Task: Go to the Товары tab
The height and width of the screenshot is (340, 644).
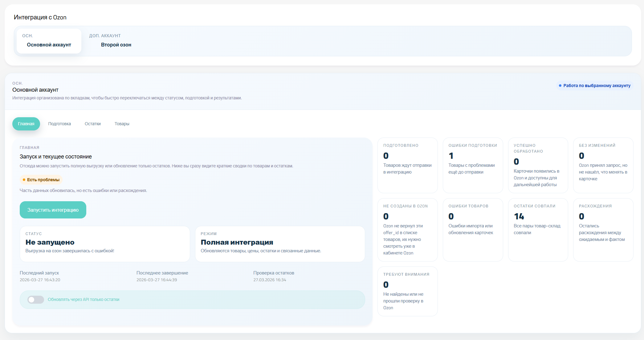Action: (x=122, y=124)
